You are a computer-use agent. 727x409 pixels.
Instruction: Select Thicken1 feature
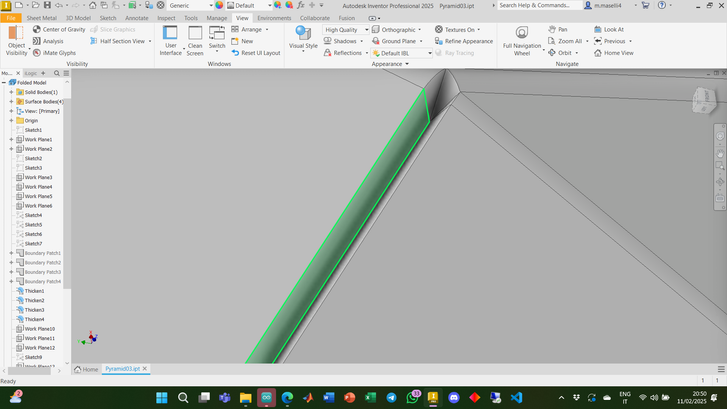(34, 291)
